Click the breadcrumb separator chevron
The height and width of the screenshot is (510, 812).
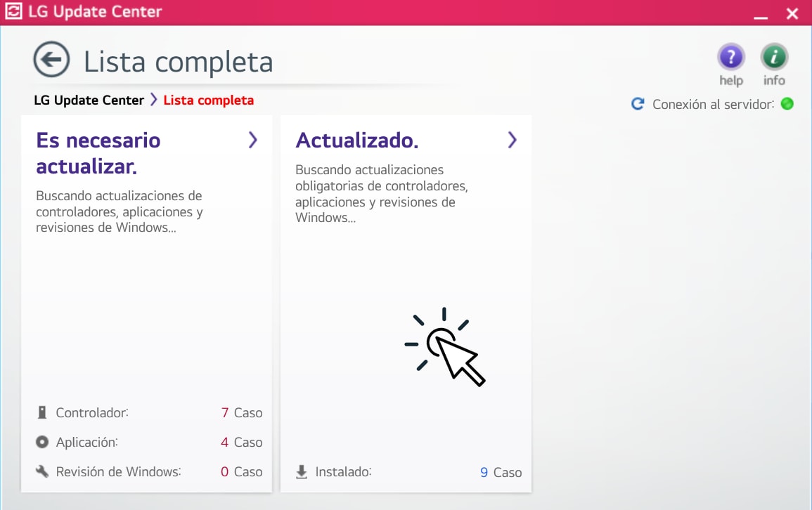154,99
